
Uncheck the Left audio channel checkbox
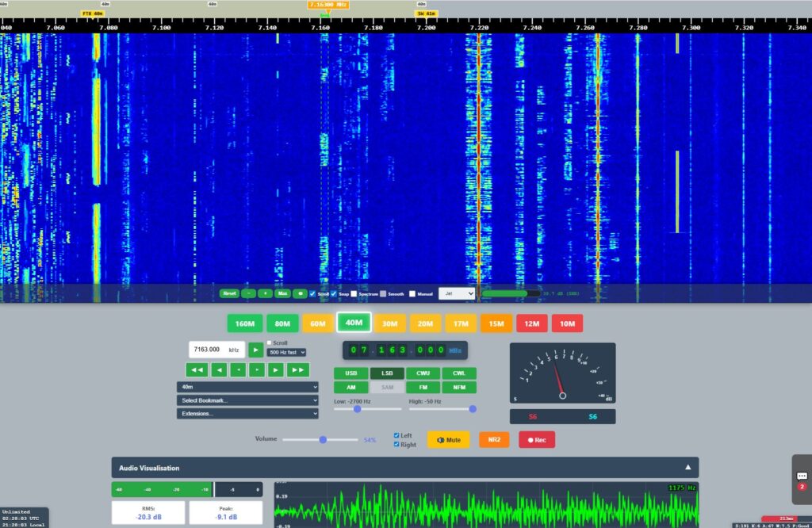[397, 435]
